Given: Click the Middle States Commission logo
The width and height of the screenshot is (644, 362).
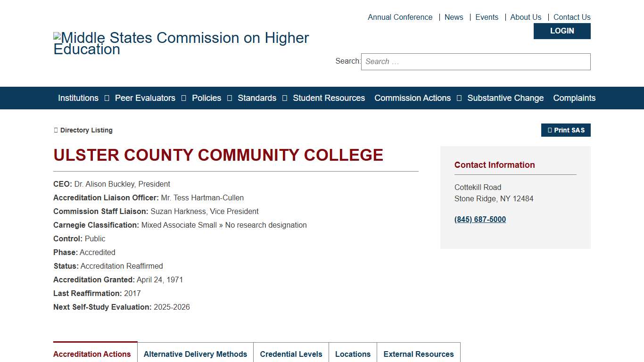Looking at the screenshot, I should [181, 43].
